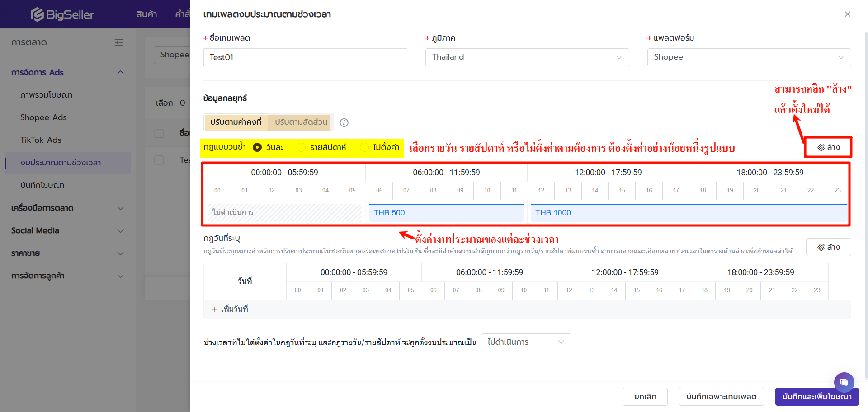Click the BigSeller logo icon
This screenshot has width=868, height=412.
click(37, 14)
